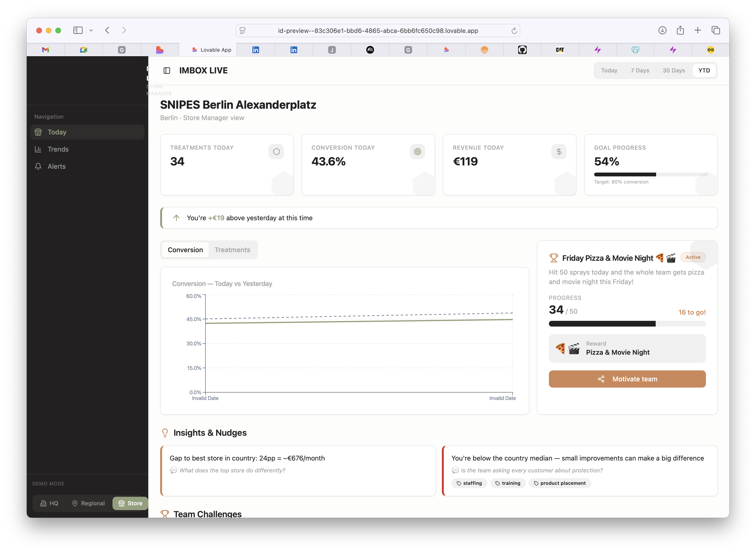Switch to the Gmail tab

pyautogui.click(x=46, y=50)
